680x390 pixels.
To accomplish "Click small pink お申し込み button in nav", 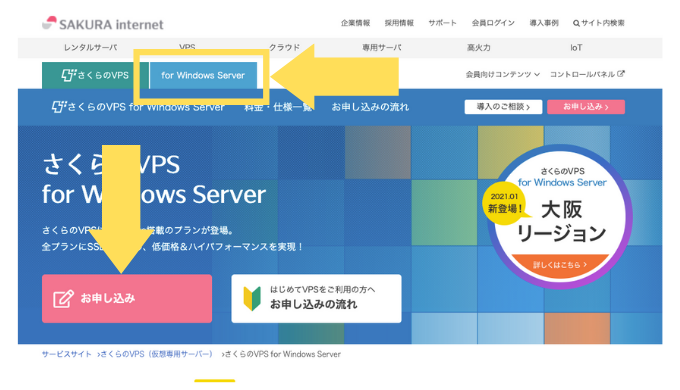I will pyautogui.click(x=586, y=107).
